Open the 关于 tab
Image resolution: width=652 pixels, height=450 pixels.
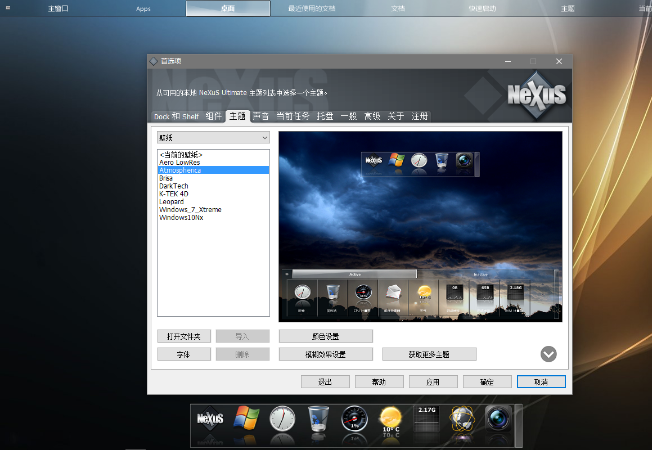click(x=396, y=116)
